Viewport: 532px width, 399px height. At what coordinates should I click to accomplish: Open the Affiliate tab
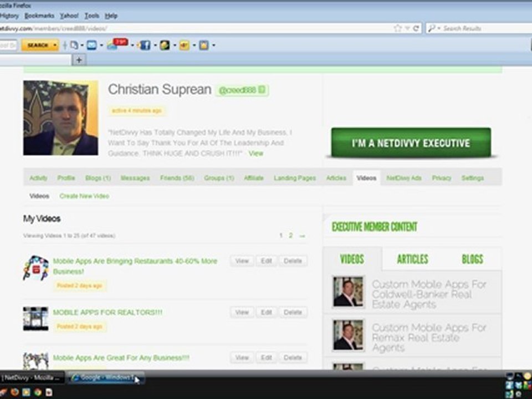coord(254,178)
